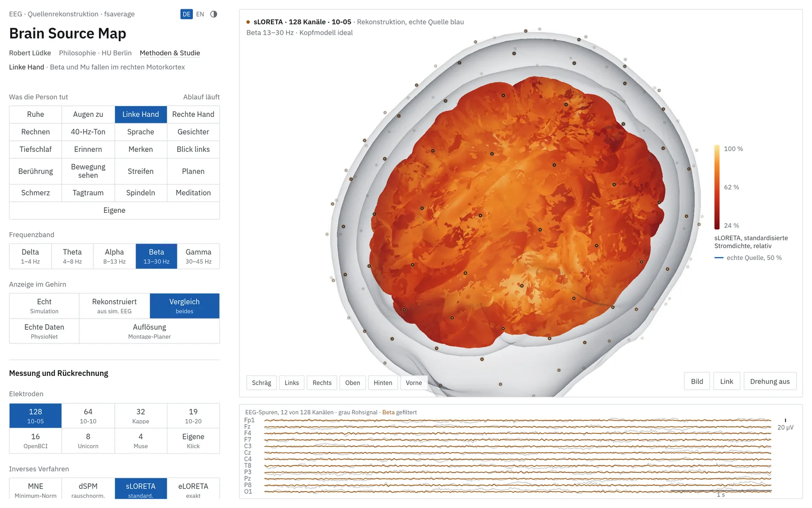Show Rekonstruiert brain display mode

pos(114,306)
